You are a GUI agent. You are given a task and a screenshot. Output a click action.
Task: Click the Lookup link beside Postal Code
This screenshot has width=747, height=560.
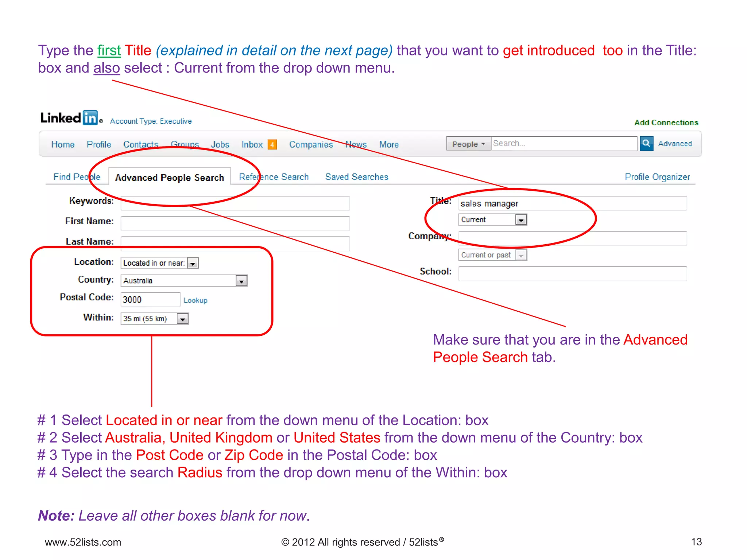point(195,300)
